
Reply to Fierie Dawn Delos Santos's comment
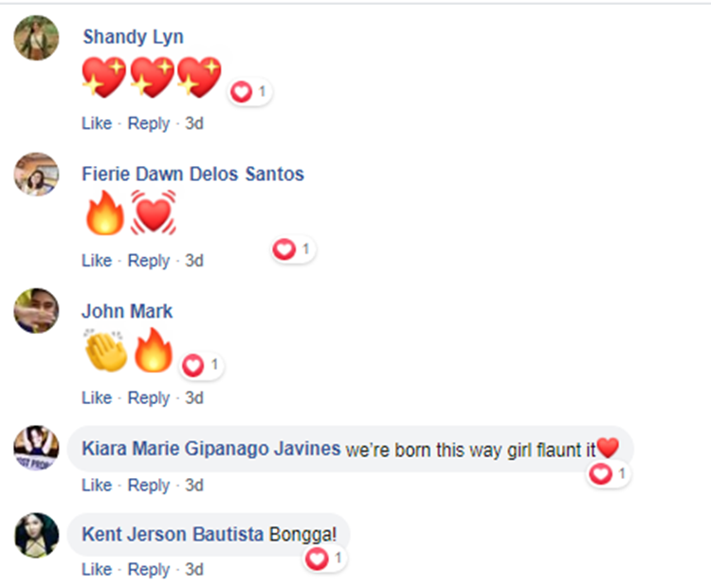(x=148, y=261)
